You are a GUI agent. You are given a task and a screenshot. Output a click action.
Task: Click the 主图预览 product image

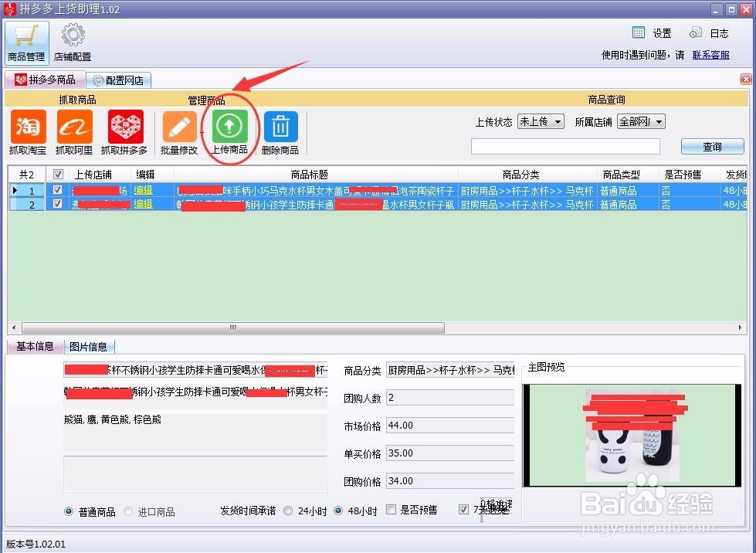pos(632,436)
